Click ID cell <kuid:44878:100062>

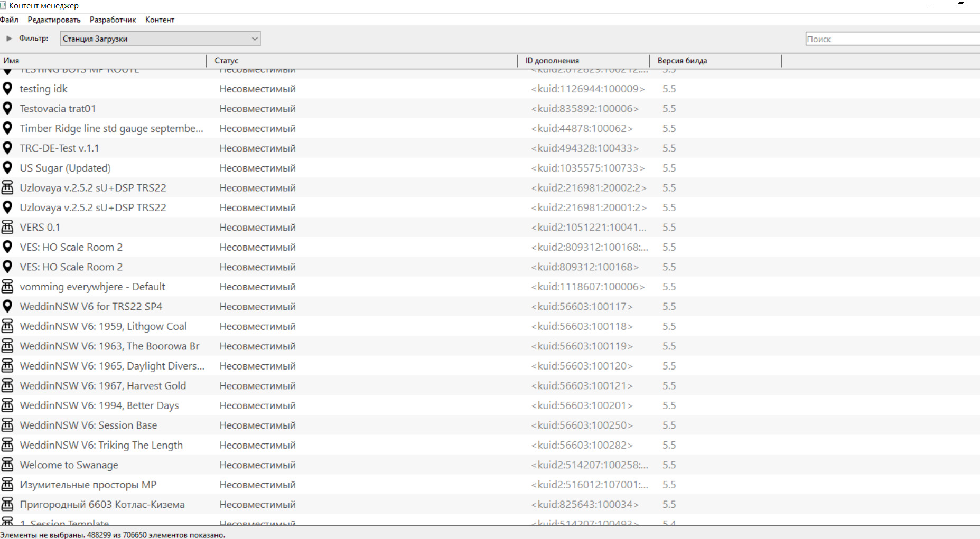(x=582, y=128)
